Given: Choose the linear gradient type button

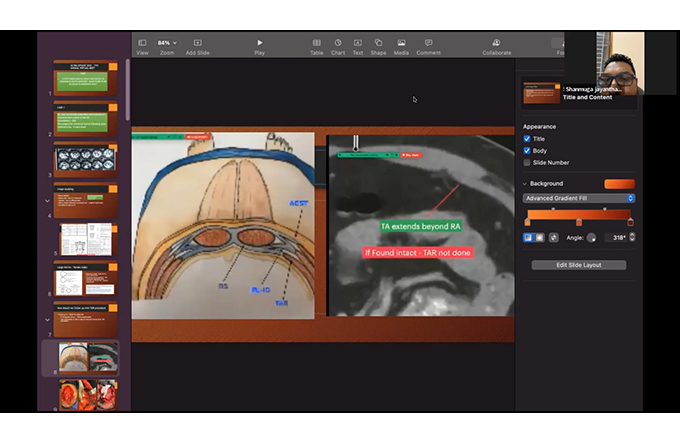Looking at the screenshot, I should pos(528,238).
